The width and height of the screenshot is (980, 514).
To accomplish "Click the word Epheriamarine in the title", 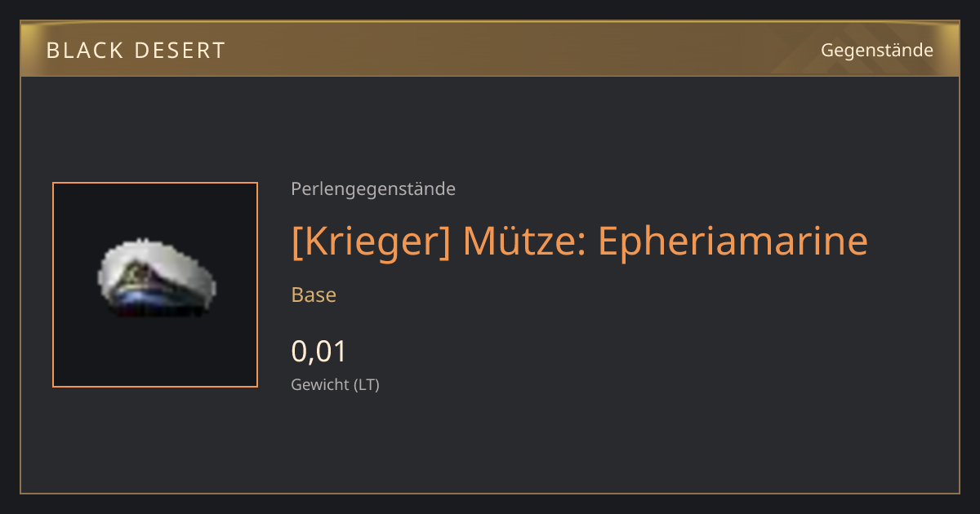I will (733, 241).
